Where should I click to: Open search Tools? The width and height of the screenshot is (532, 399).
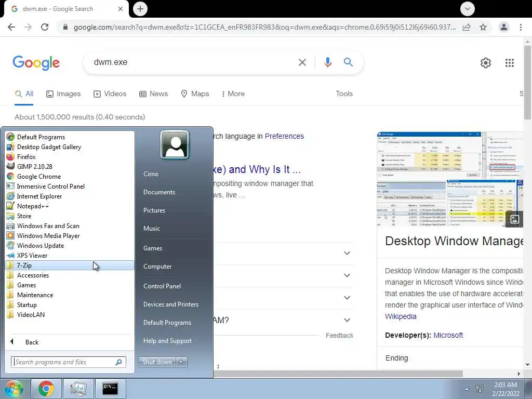344,94
